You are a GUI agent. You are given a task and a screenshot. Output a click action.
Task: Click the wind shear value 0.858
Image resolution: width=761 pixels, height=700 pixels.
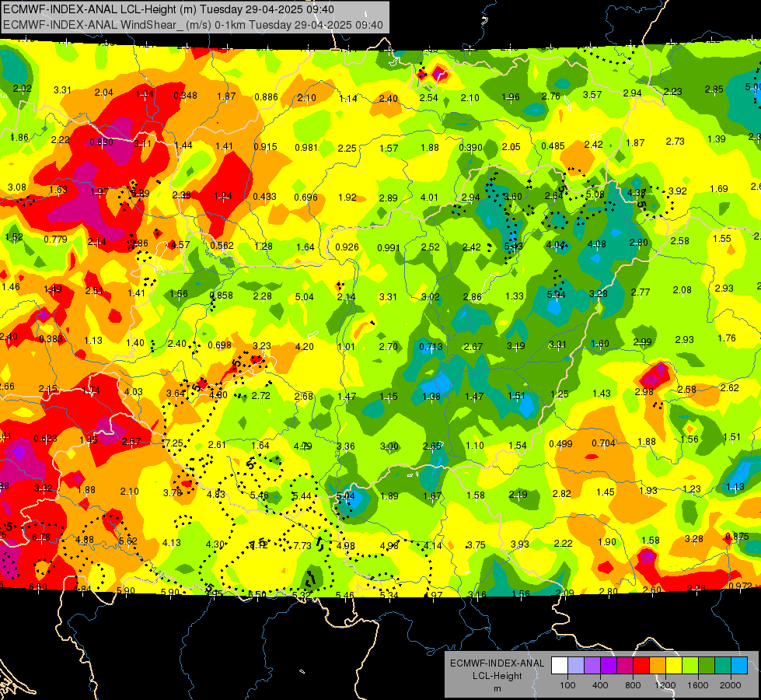point(221,296)
